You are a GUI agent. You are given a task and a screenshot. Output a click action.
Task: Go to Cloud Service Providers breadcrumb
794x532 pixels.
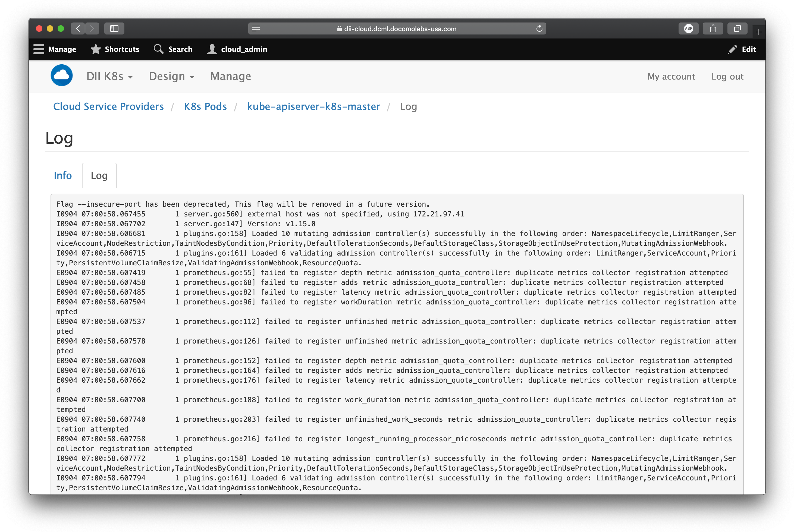(108, 106)
